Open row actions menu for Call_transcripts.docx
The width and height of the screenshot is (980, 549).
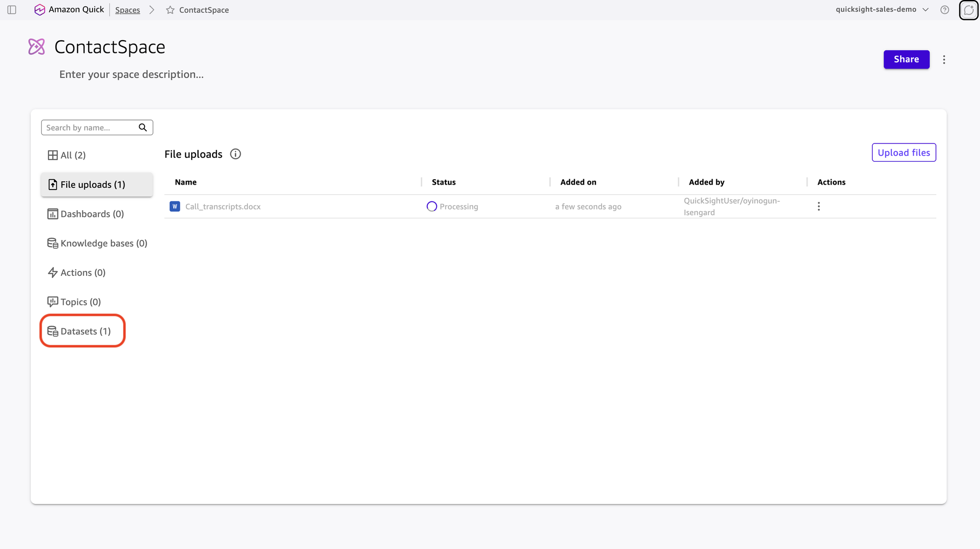pos(819,207)
